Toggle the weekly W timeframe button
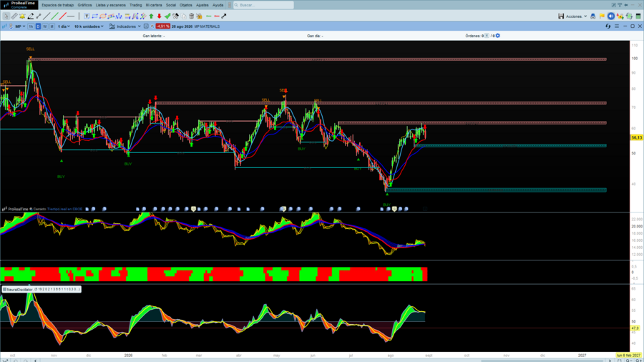644x362 pixels. tap(45, 26)
